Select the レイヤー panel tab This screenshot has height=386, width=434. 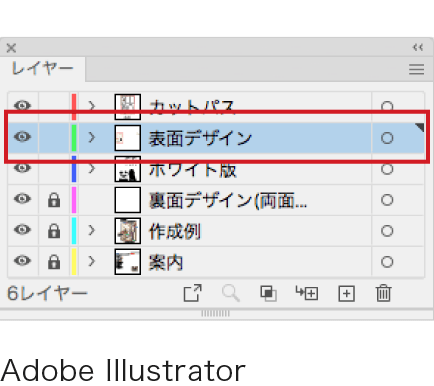pos(43,69)
